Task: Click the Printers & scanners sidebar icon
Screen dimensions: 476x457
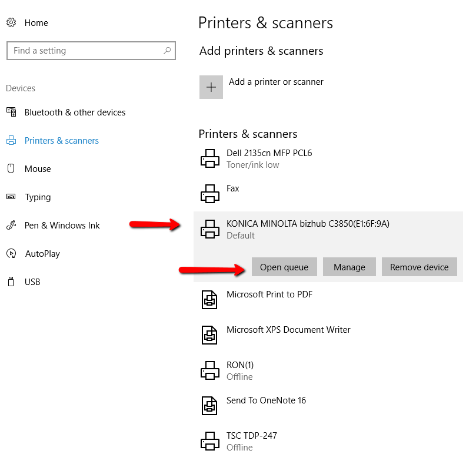Action: [x=11, y=140]
